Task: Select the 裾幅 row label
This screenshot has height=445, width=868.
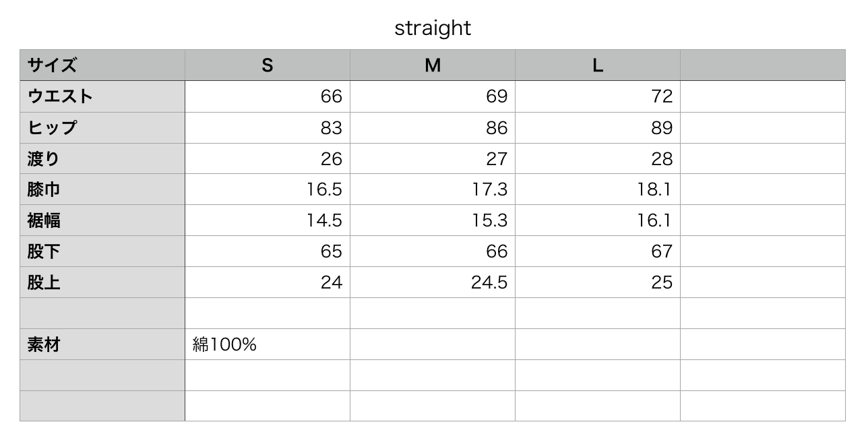Action: point(102,220)
